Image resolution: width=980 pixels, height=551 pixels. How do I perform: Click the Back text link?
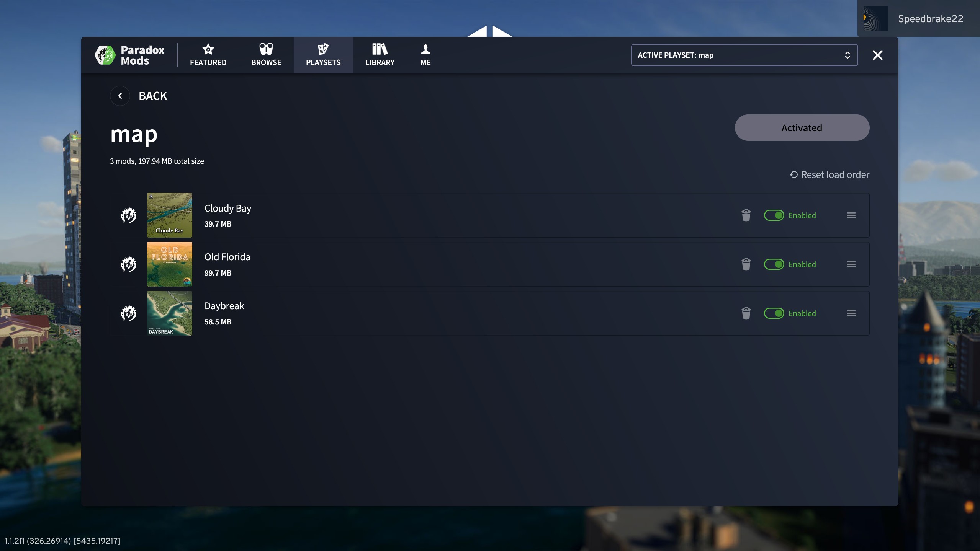point(153,96)
